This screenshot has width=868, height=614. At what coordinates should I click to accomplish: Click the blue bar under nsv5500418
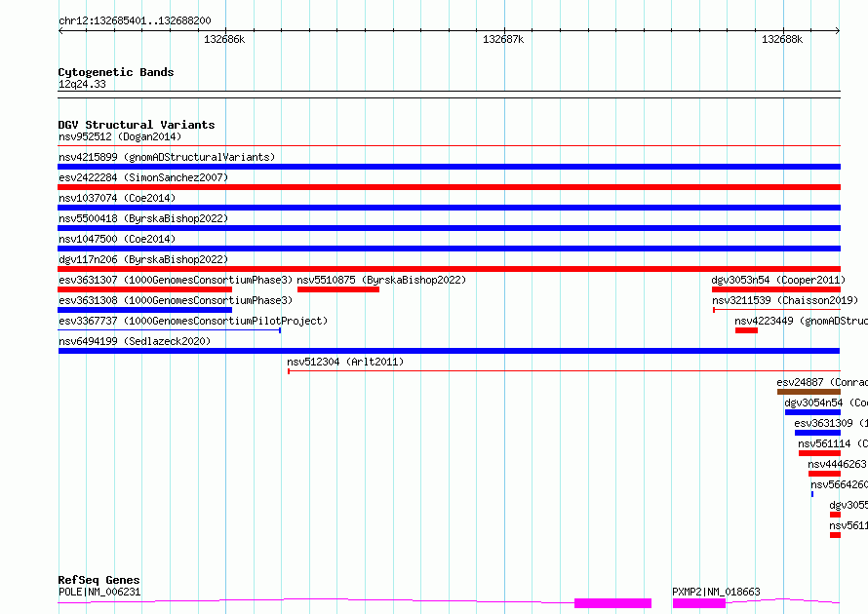(x=449, y=228)
